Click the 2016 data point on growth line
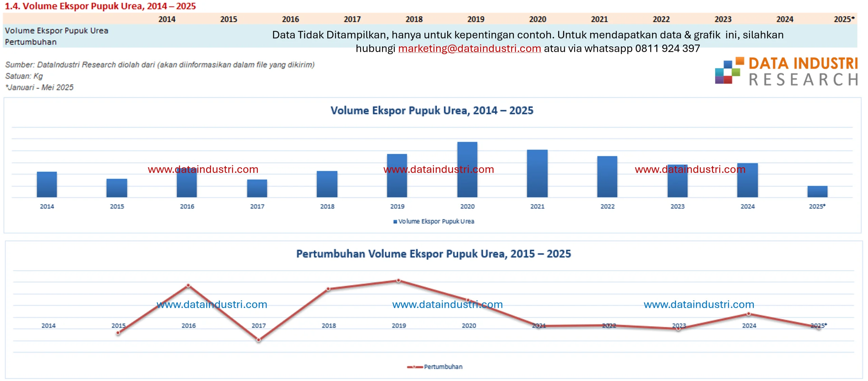The height and width of the screenshot is (381, 868). click(x=189, y=285)
